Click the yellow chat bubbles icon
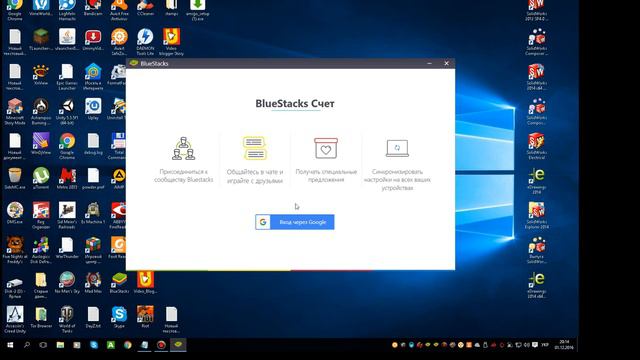 click(x=255, y=148)
